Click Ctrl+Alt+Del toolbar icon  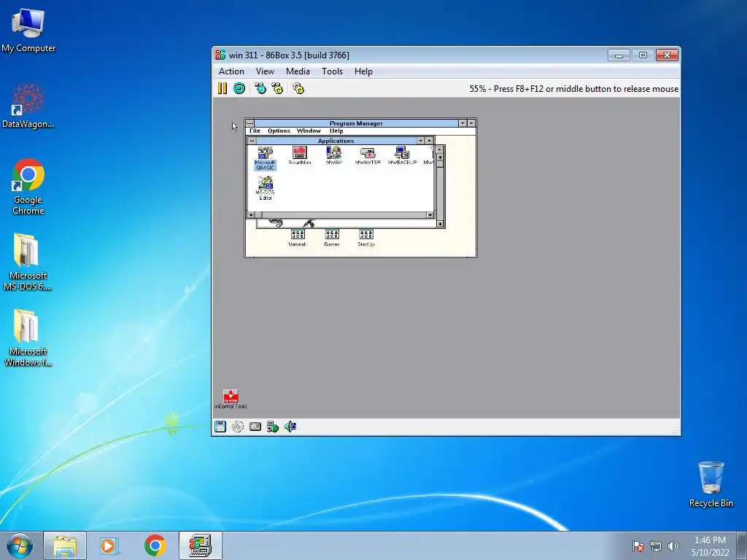tap(260, 88)
